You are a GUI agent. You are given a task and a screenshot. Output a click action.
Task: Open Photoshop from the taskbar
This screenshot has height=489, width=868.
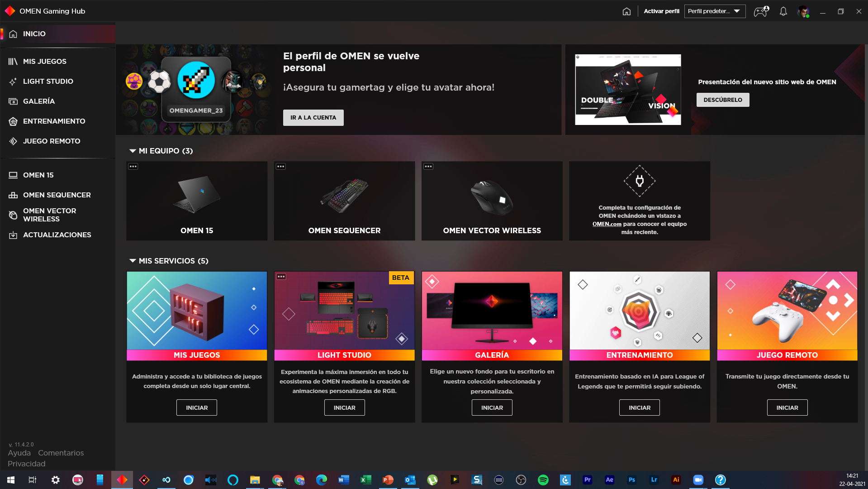632,480
